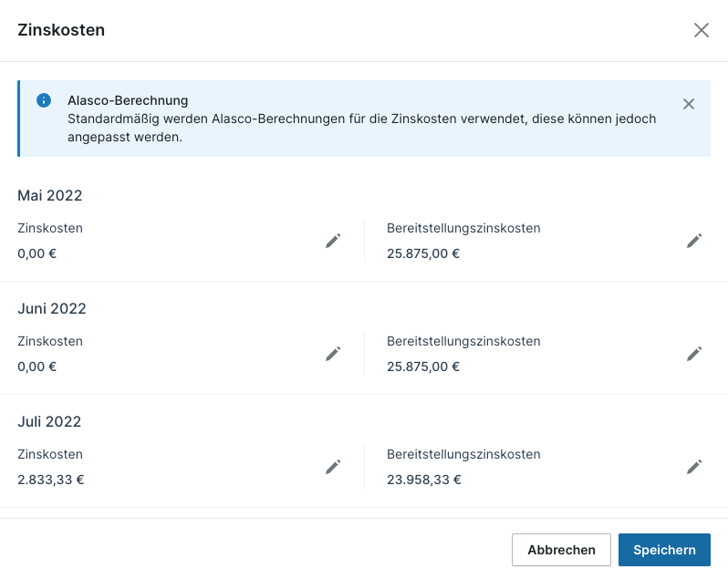This screenshot has height=579, width=728.
Task: Select the Juni 2022 section heading
Action: [52, 308]
